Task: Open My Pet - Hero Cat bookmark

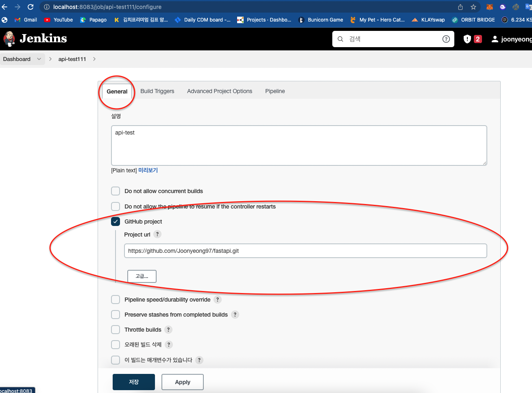Action: coord(377,20)
